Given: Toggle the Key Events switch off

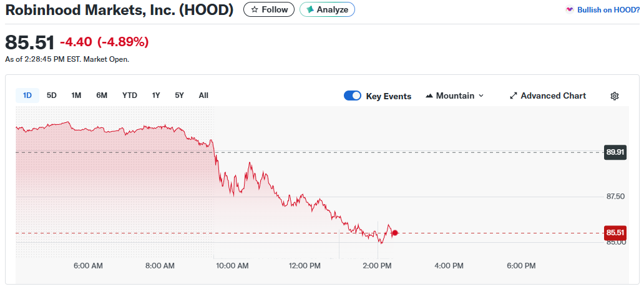Looking at the screenshot, I should pos(353,96).
